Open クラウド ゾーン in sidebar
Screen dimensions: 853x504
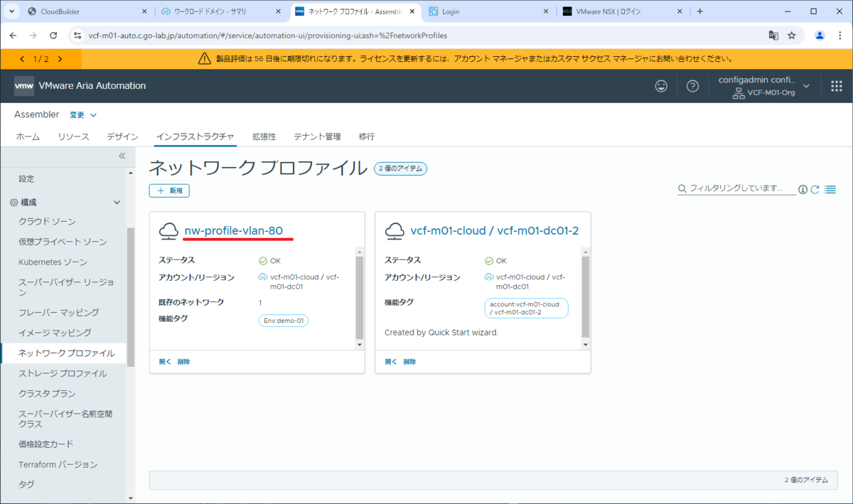tap(47, 221)
